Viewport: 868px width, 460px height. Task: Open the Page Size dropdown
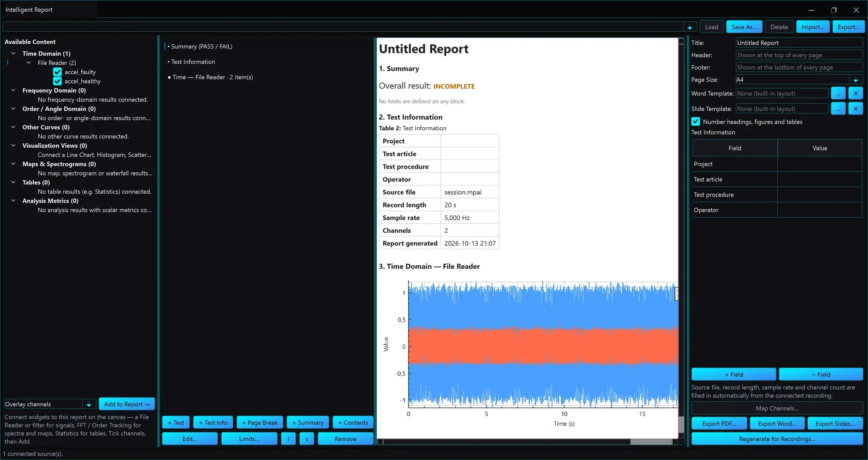[855, 79]
